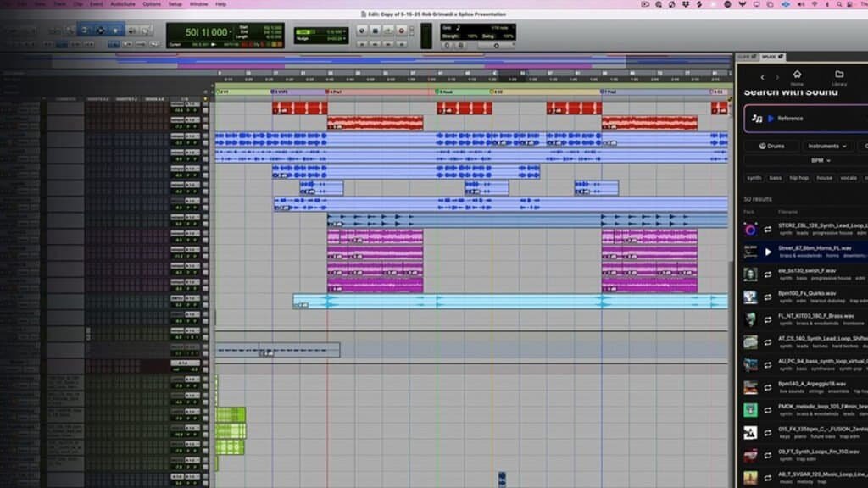Click the Home icon in the Splice panel
The height and width of the screenshot is (488, 868).
pyautogui.click(x=798, y=78)
